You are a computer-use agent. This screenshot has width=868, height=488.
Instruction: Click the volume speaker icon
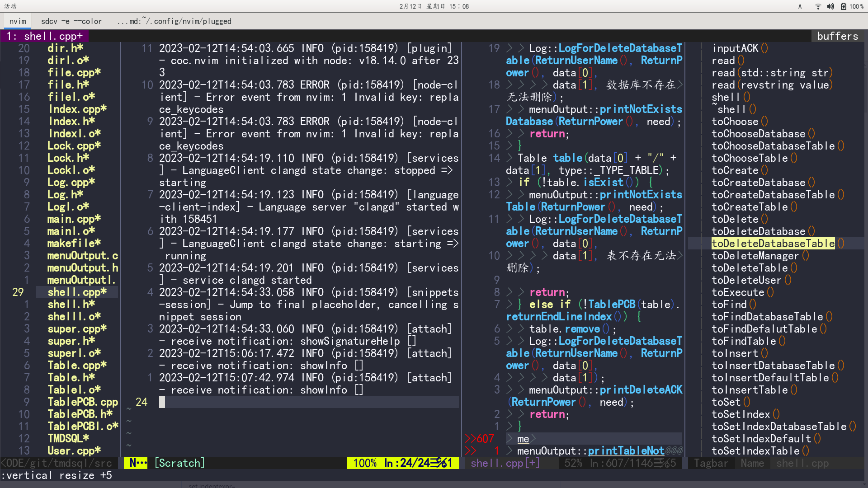[x=830, y=6]
